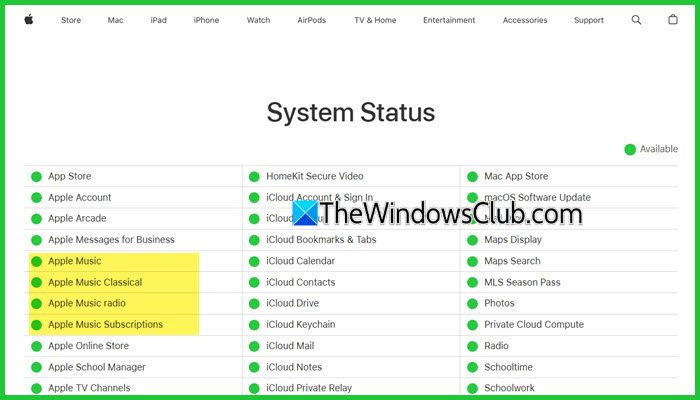Open the Support menu

click(589, 20)
